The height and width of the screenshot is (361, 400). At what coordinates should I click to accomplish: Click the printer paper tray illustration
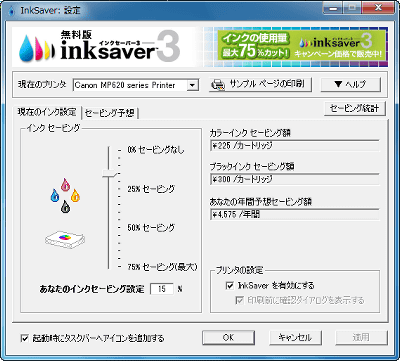(65, 239)
